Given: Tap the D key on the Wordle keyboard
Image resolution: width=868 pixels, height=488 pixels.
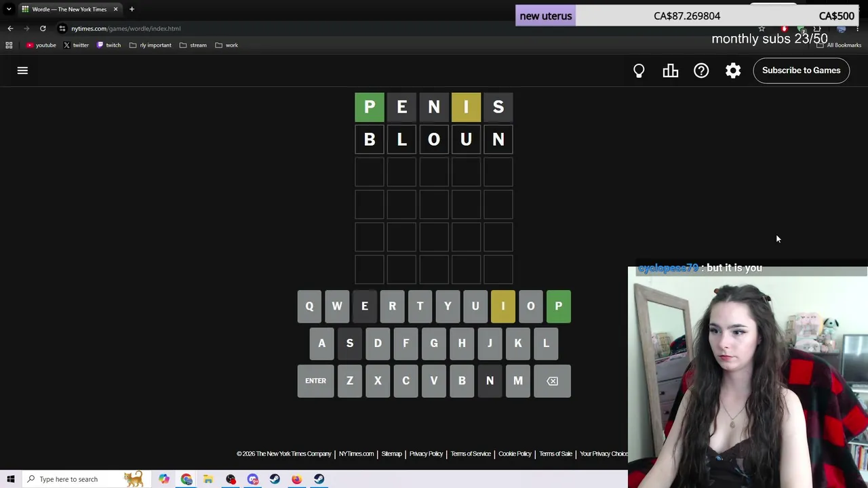Looking at the screenshot, I should tap(378, 343).
